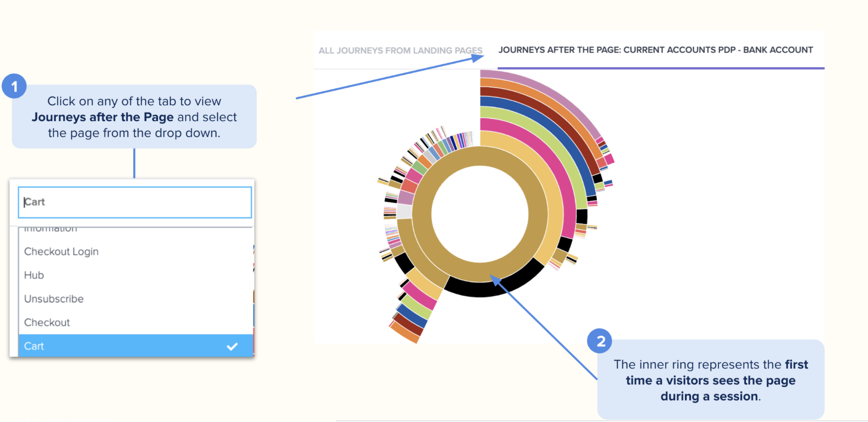Image resolution: width=868 pixels, height=422 pixels.
Task: Switch to All Journeys From Landing Pages tab
Action: tap(400, 51)
